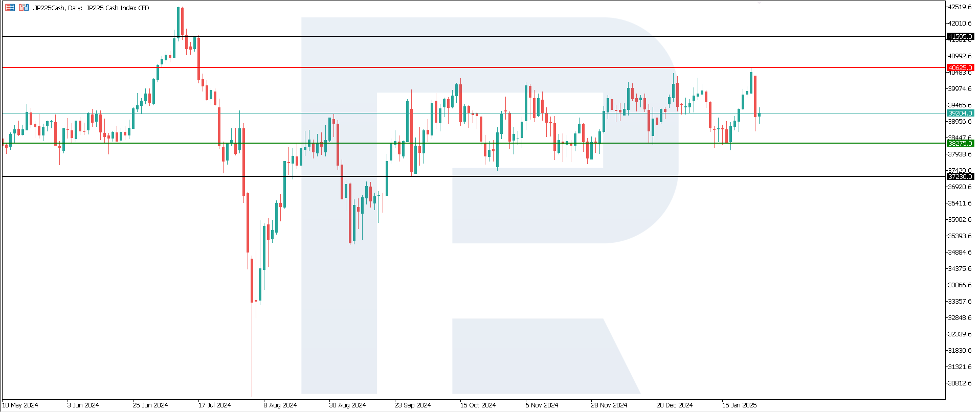Image resolution: width=980 pixels, height=412 pixels.
Task: Click the 32848.6 price scale label
Action: [960, 318]
